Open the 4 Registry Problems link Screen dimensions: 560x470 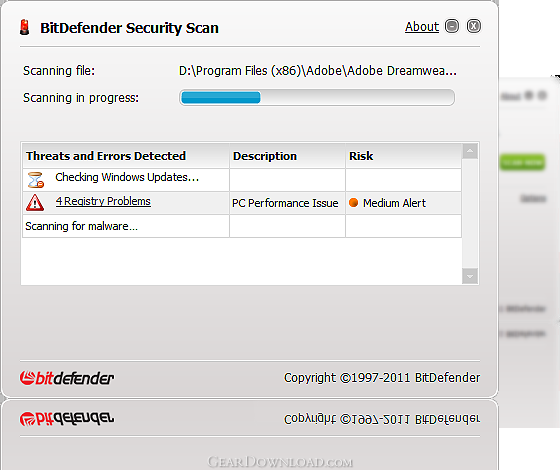(x=103, y=201)
